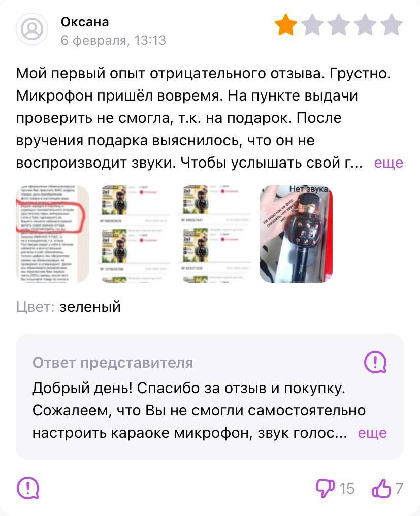This screenshot has height=516, width=420.
Task: Click the first orange rating star
Action: 286,25
